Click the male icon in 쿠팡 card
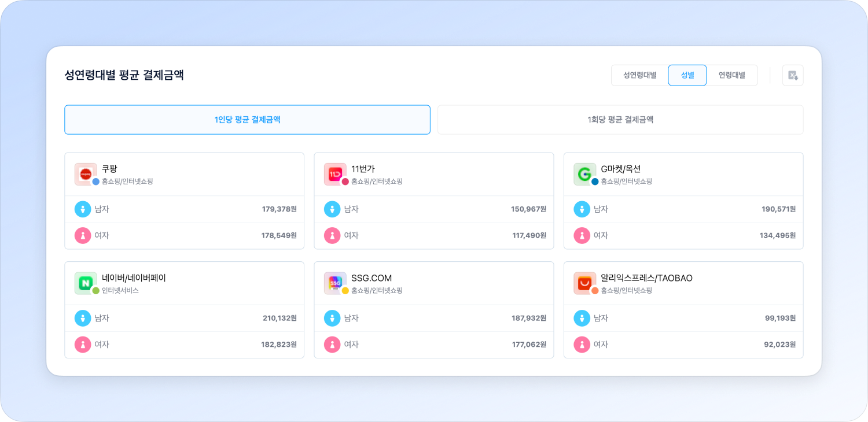The image size is (868, 422). tap(83, 209)
